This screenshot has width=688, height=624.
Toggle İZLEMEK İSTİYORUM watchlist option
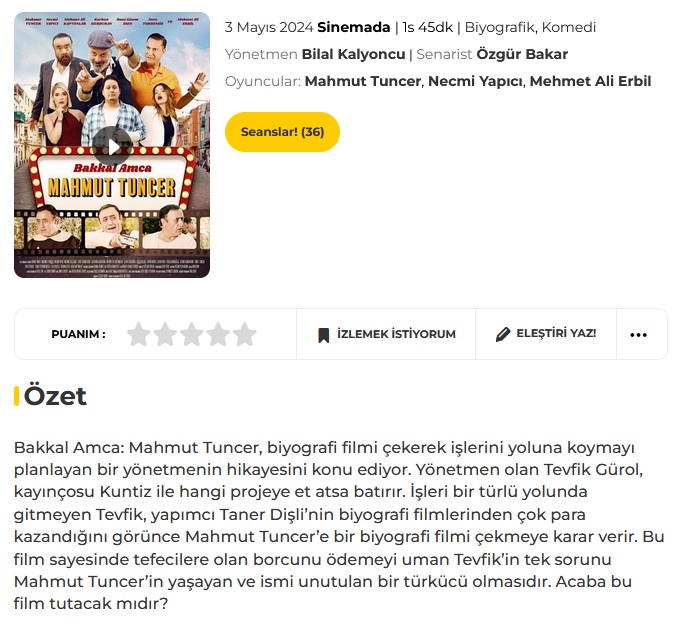pyautogui.click(x=386, y=334)
